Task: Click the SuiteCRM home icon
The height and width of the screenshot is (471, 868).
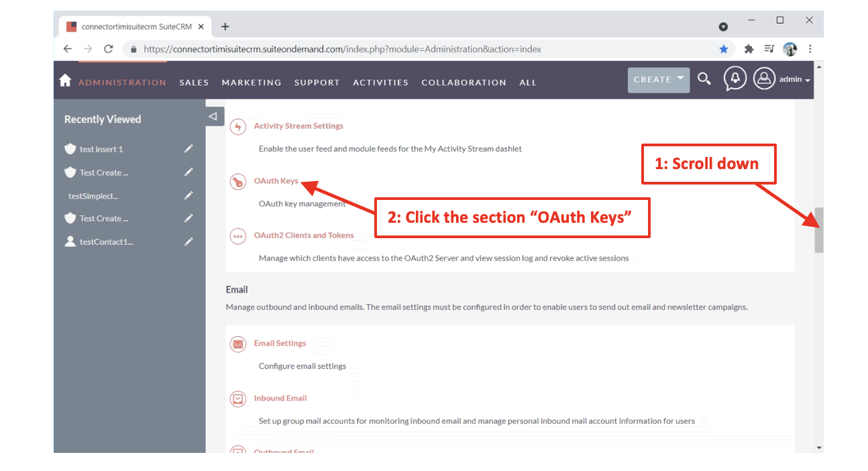Action: (x=65, y=81)
